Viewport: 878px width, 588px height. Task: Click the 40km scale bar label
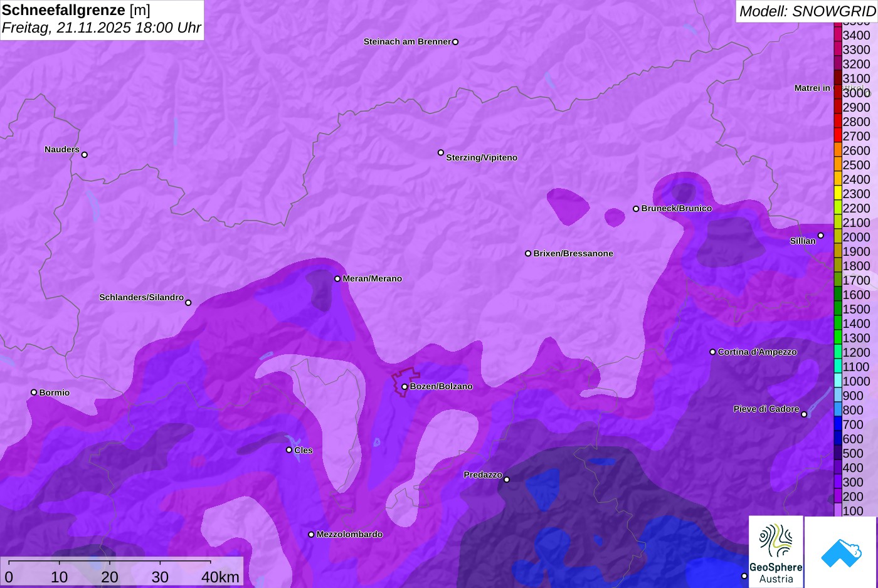pyautogui.click(x=220, y=577)
